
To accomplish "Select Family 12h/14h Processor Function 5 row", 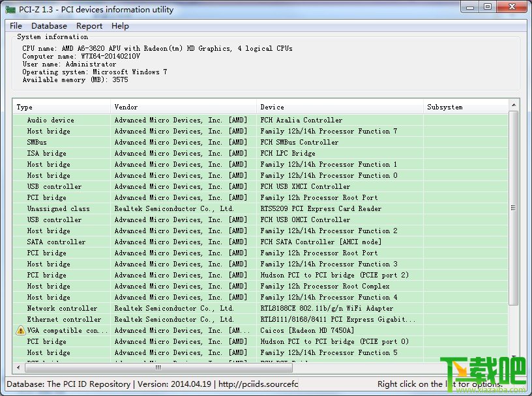I will click(x=260, y=352).
